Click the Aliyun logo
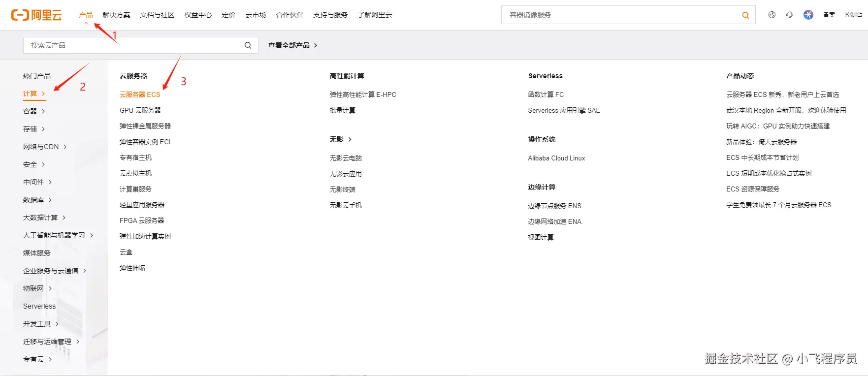The height and width of the screenshot is (376, 868). pyautogui.click(x=36, y=15)
